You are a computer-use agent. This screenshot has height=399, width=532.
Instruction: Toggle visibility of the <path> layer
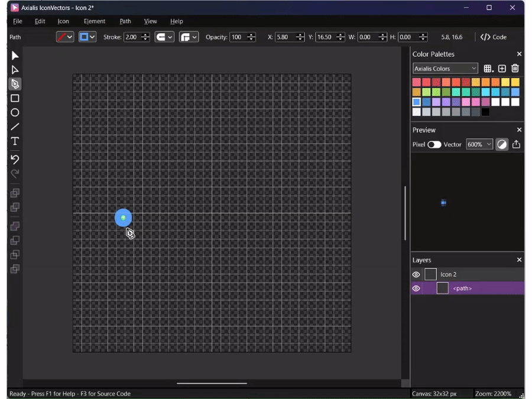[416, 288]
